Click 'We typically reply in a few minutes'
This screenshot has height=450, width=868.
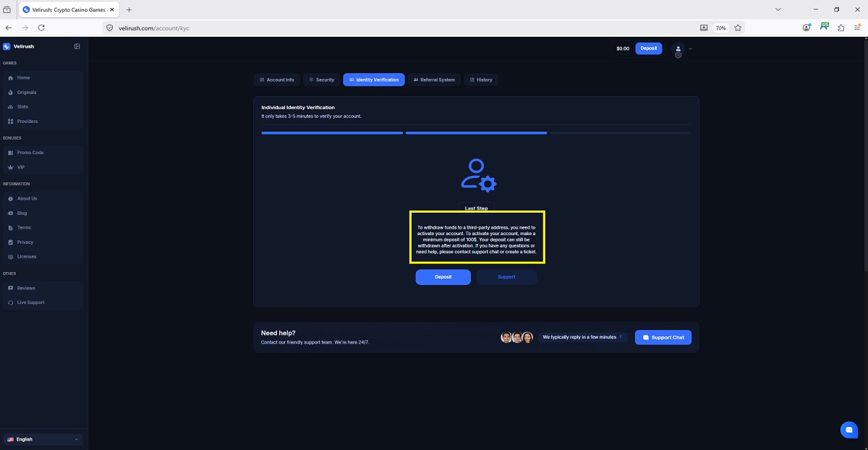point(579,337)
